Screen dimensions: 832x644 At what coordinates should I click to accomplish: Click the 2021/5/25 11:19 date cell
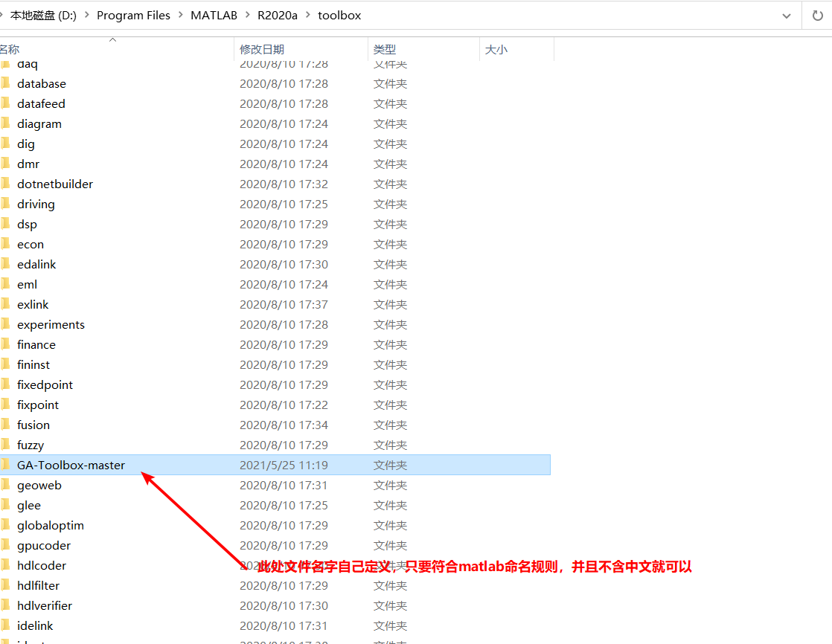[x=284, y=466]
